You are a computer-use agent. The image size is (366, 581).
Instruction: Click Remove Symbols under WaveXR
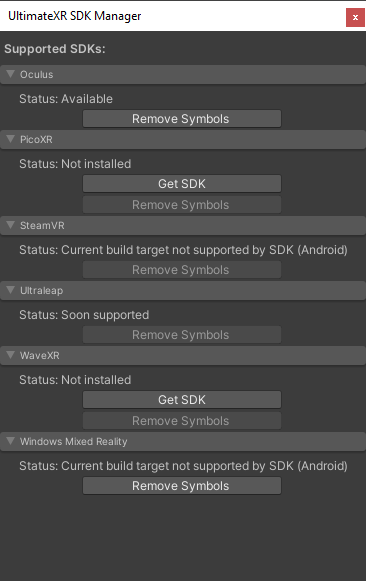click(x=182, y=421)
